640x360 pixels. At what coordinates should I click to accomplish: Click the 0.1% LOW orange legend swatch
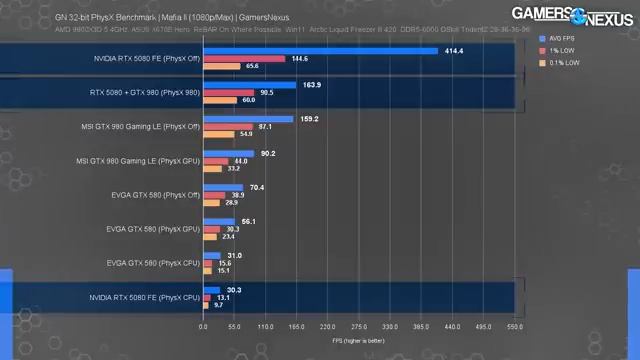click(542, 63)
